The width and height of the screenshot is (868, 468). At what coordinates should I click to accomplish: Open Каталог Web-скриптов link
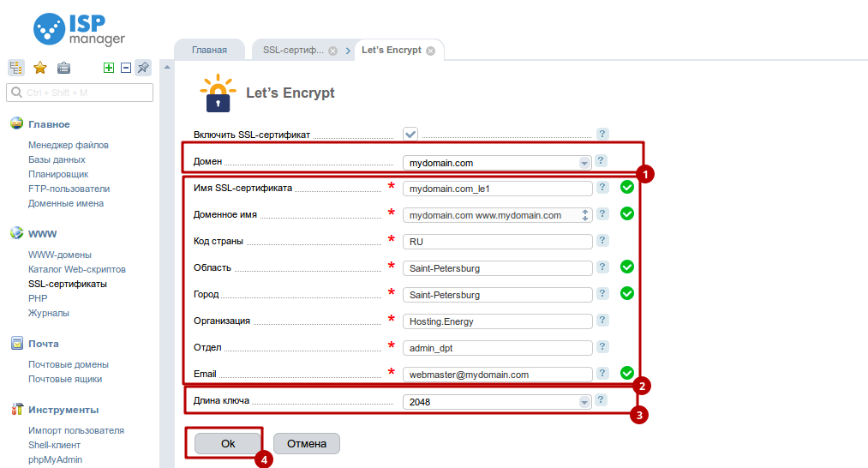point(77,269)
